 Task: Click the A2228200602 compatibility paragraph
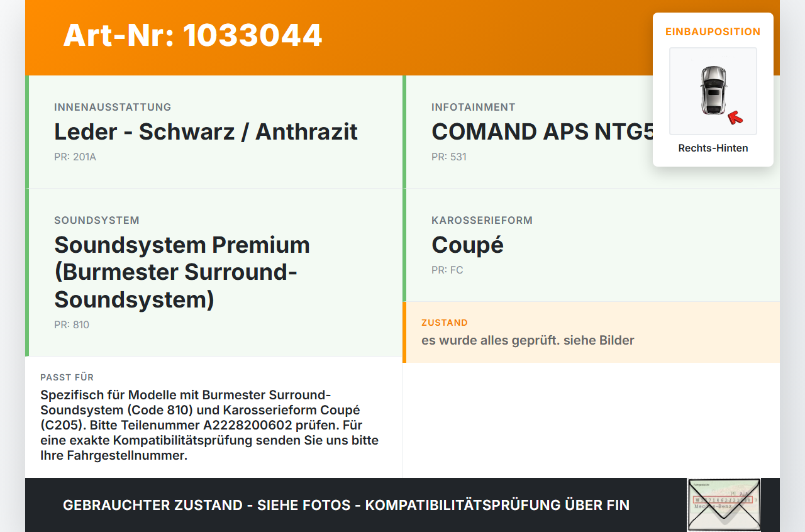(209, 425)
